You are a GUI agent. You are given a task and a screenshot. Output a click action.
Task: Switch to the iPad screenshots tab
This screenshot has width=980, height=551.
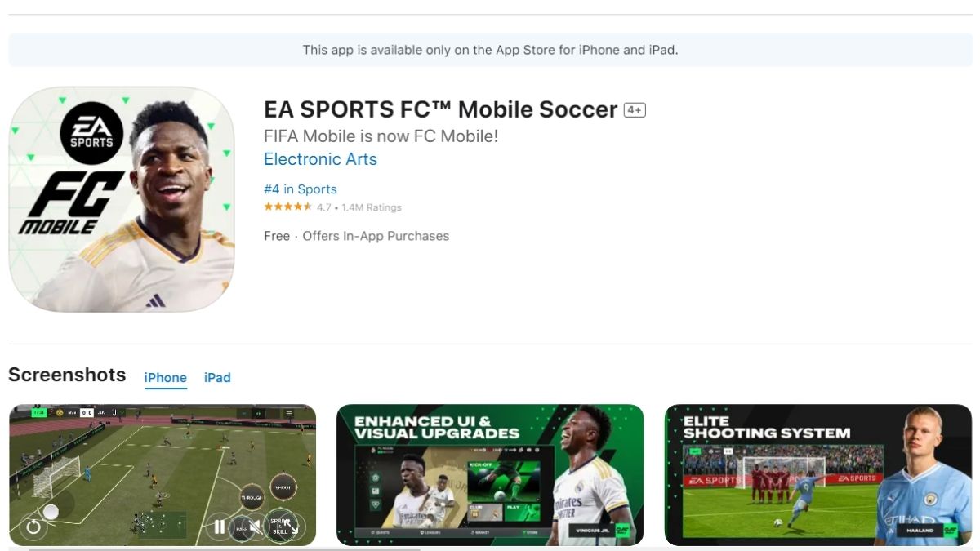point(217,377)
